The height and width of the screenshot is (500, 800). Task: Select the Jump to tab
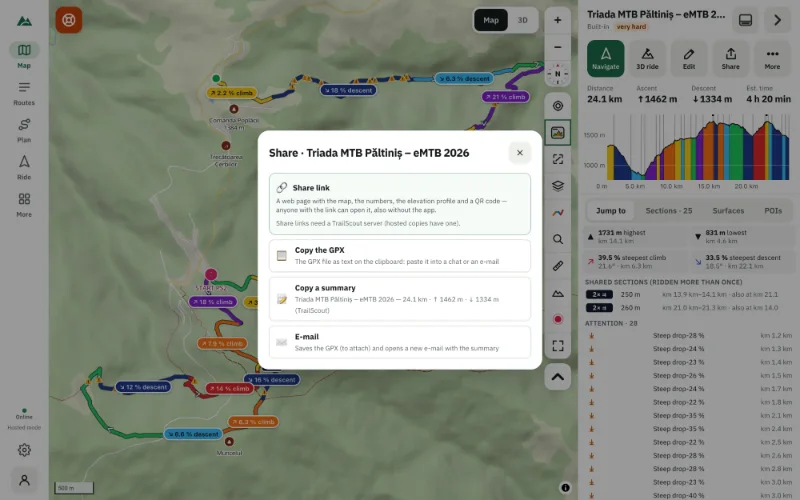click(x=611, y=211)
